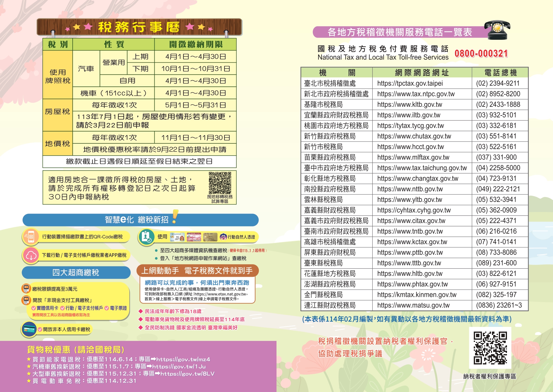This screenshot has height=392, width=553.
Task: Select the 臺北市稅捐稽徵處 agency cell
Action: pyautogui.click(x=337, y=83)
